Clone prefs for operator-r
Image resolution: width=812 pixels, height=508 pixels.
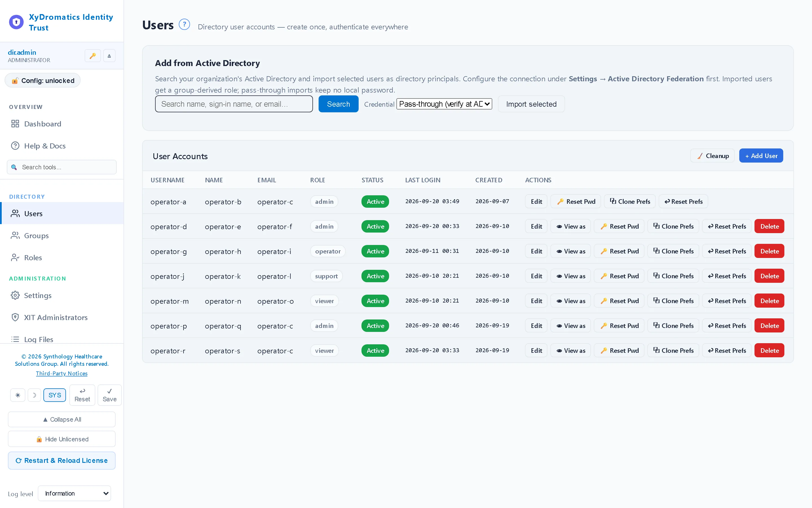(673, 351)
